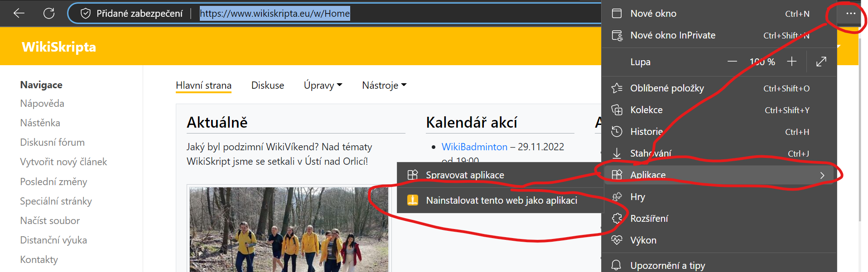868x272 pixels.
Task: Switch to Diskuse tab
Action: click(268, 85)
